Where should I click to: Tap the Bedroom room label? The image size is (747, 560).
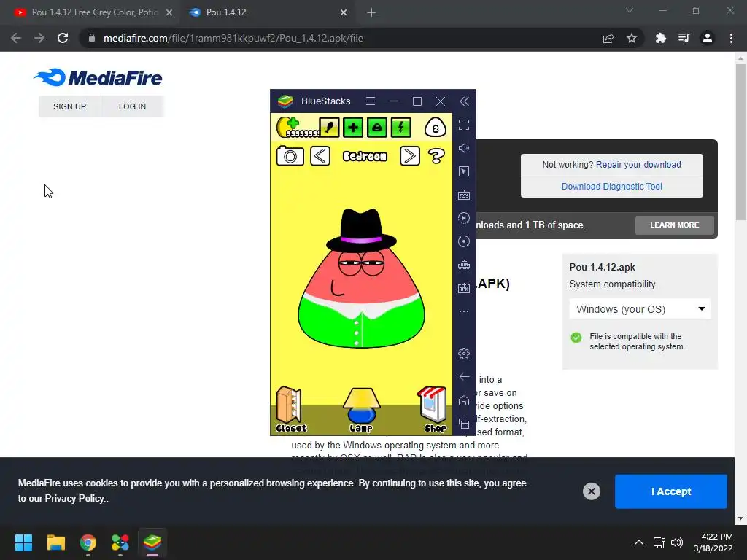(x=365, y=156)
